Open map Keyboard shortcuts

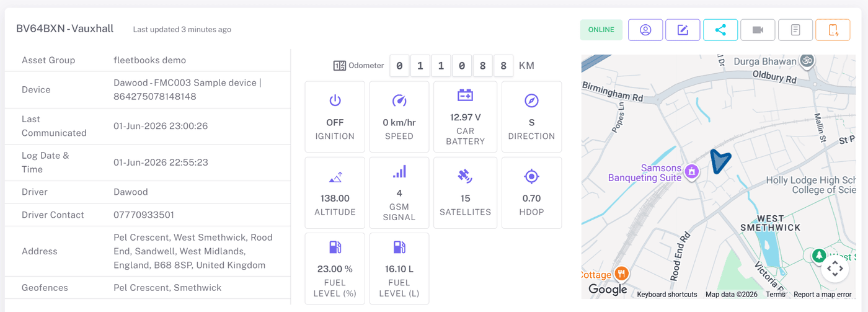click(667, 295)
